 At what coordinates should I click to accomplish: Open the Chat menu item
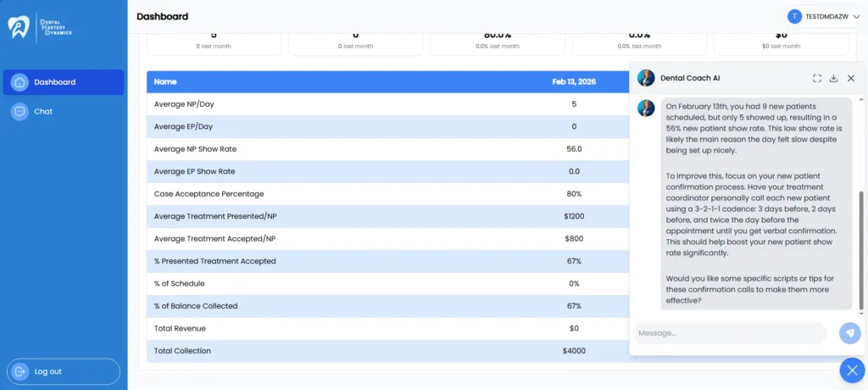coord(64,111)
